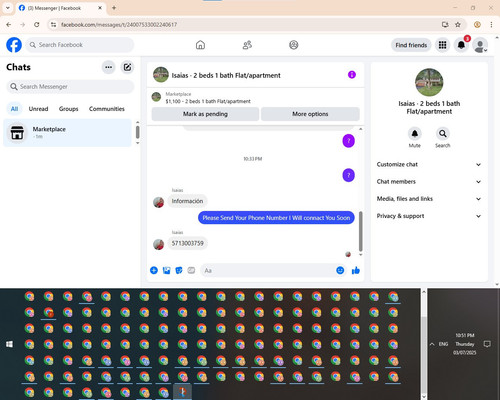The width and height of the screenshot is (500, 400).
Task: Click the Please Send Your Phone Number message
Action: point(276,218)
